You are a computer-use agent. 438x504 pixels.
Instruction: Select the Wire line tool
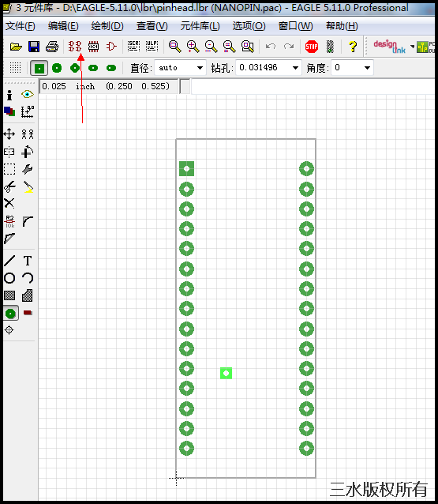tap(9, 261)
